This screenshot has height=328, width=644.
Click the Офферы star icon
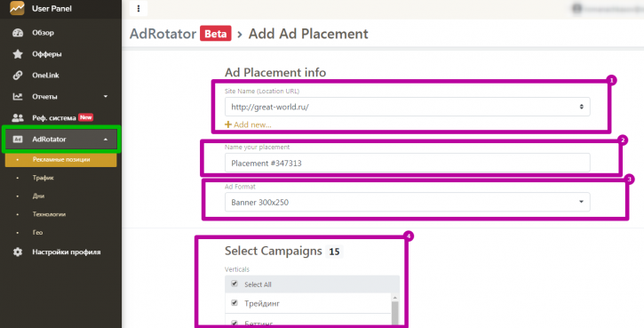click(18, 54)
